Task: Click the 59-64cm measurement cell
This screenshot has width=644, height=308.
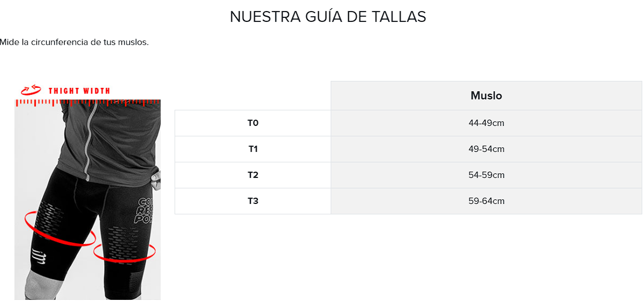Action: coord(486,201)
